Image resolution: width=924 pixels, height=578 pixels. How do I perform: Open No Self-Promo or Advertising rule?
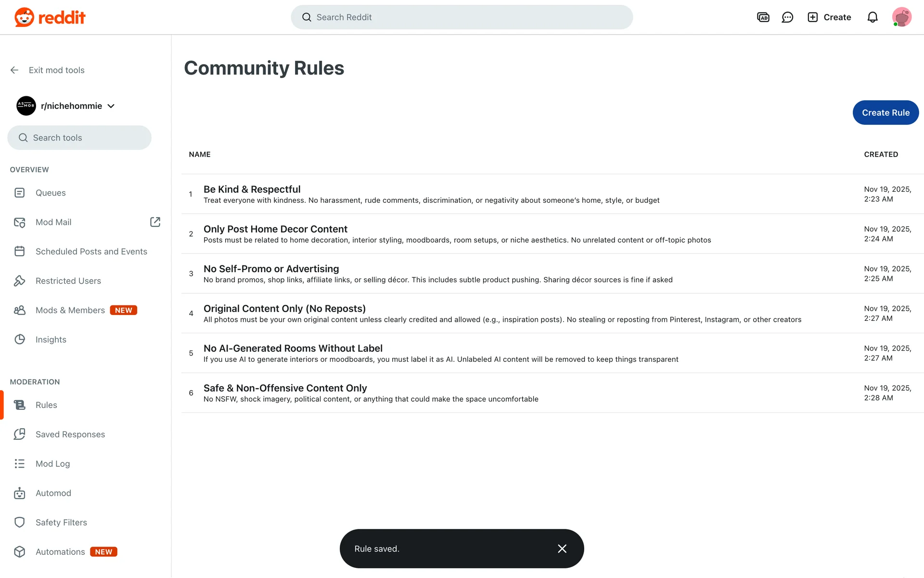pyautogui.click(x=271, y=269)
